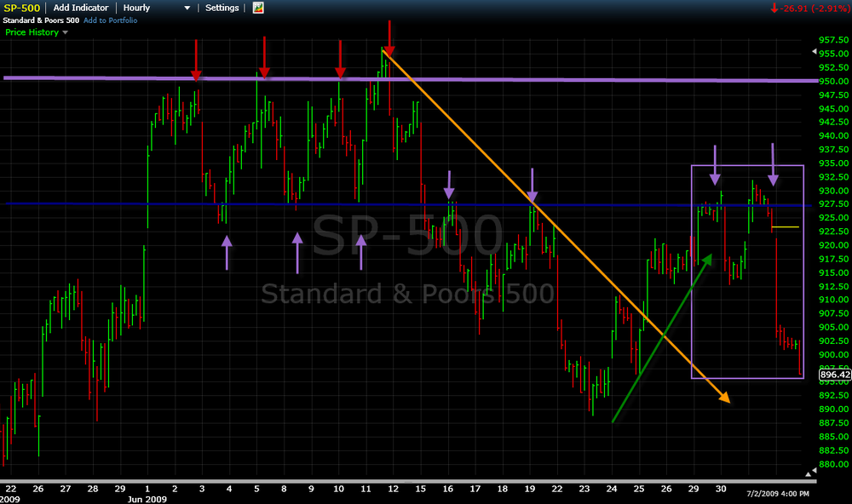Click the lower left-pointing triangle near 880.00
The height and width of the screenshot is (504, 852).
[x=814, y=470]
